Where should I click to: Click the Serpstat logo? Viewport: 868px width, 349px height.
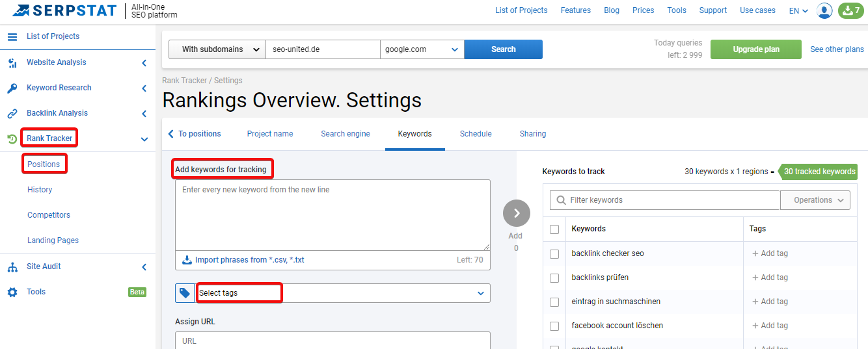tap(64, 10)
